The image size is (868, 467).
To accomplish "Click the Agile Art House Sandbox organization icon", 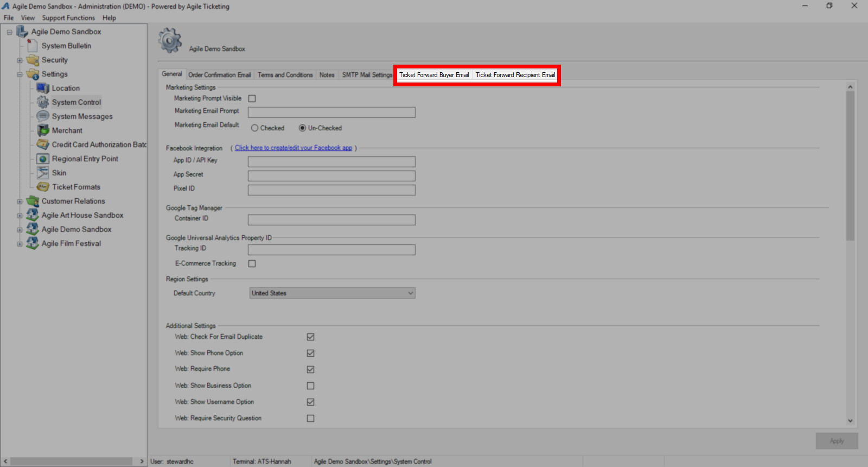I will (x=33, y=215).
